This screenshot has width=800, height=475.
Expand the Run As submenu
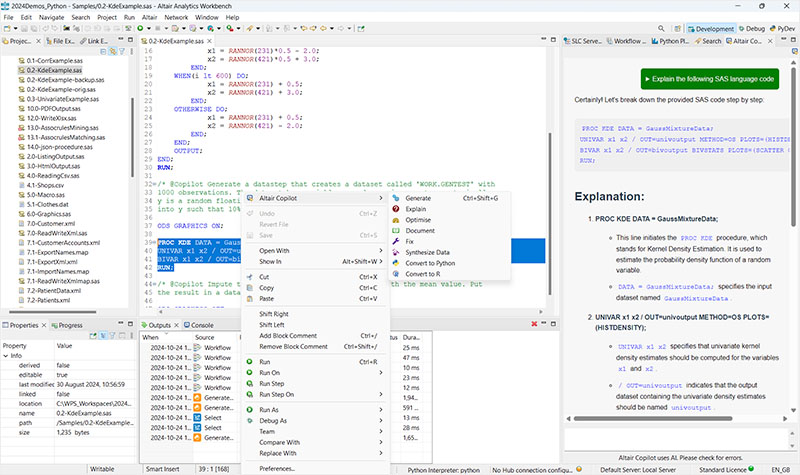point(269,410)
